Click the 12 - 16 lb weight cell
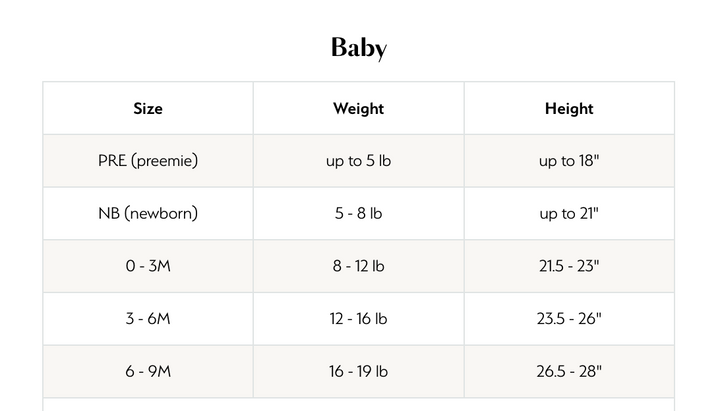This screenshot has height=411, width=720. 359,319
